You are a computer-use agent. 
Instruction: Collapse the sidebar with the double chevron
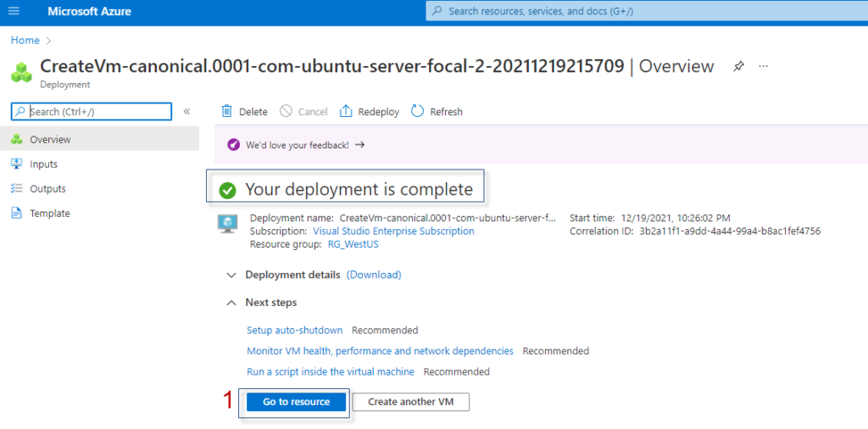tap(186, 111)
